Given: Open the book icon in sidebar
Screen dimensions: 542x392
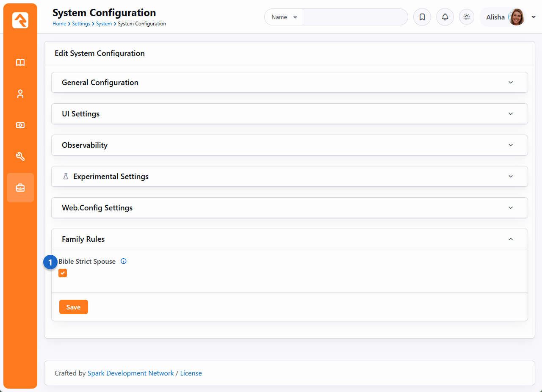Looking at the screenshot, I should coord(20,63).
